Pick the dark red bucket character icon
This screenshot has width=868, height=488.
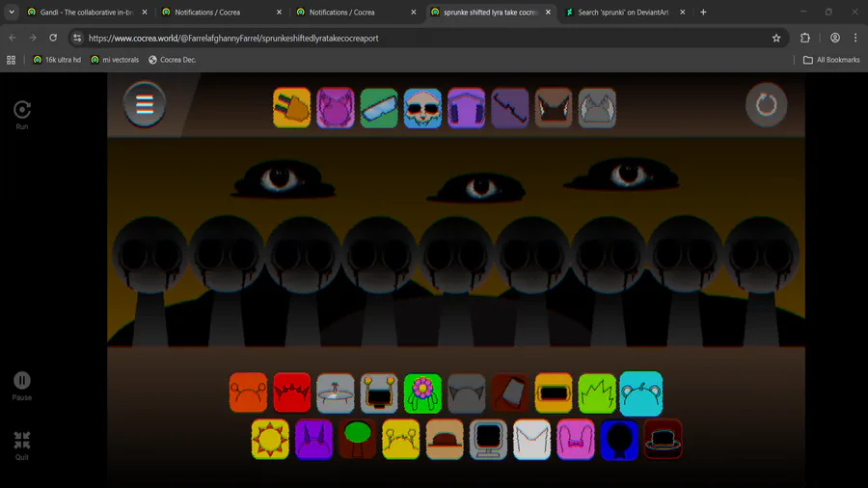[510, 393]
